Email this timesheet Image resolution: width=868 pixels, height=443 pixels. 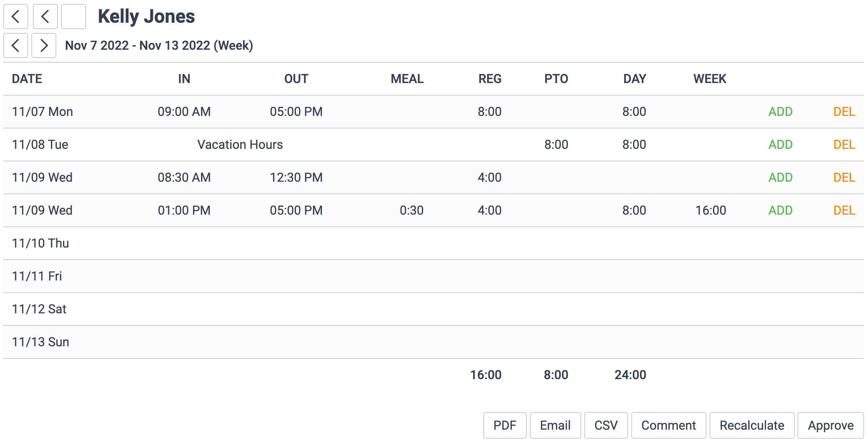(555, 425)
